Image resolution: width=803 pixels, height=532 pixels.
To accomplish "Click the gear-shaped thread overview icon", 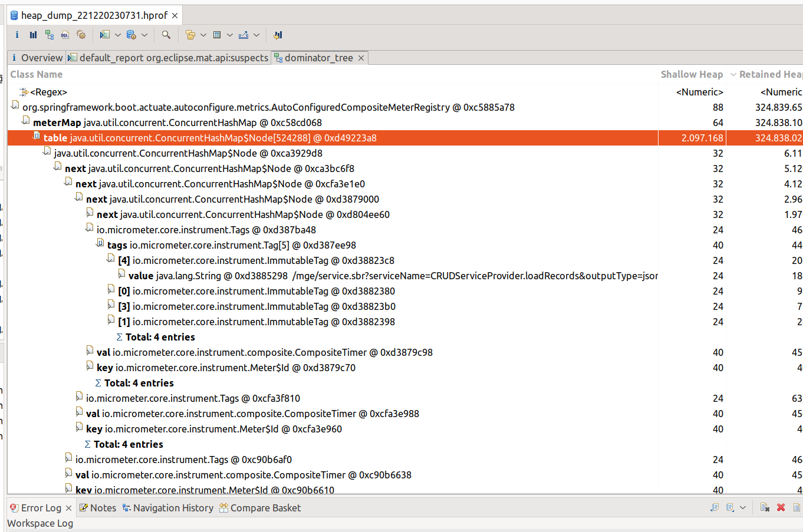I will 80,35.
